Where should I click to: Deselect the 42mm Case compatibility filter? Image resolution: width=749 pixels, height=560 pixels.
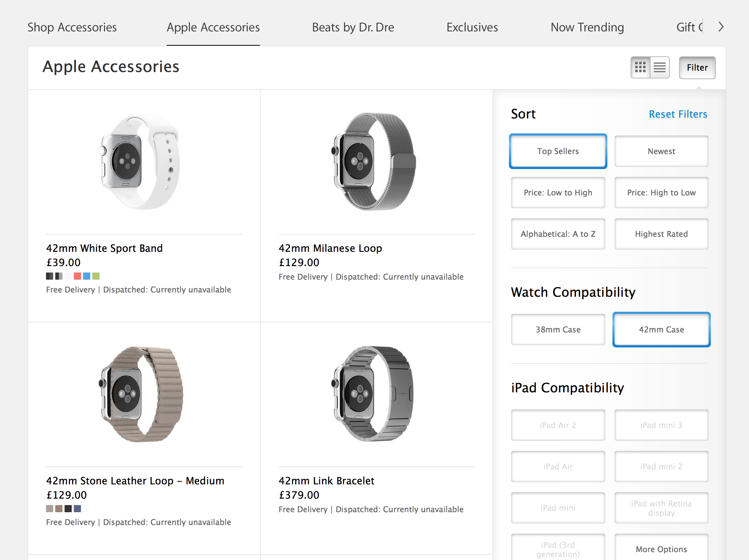click(x=661, y=330)
